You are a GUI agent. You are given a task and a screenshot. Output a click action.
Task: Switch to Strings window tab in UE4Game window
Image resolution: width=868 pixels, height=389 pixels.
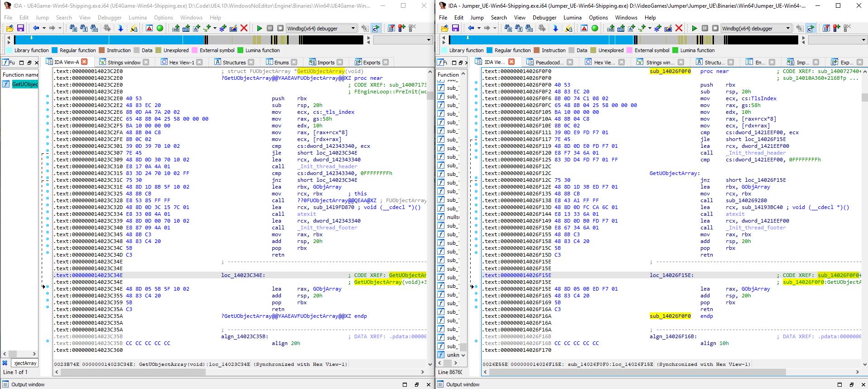click(124, 62)
